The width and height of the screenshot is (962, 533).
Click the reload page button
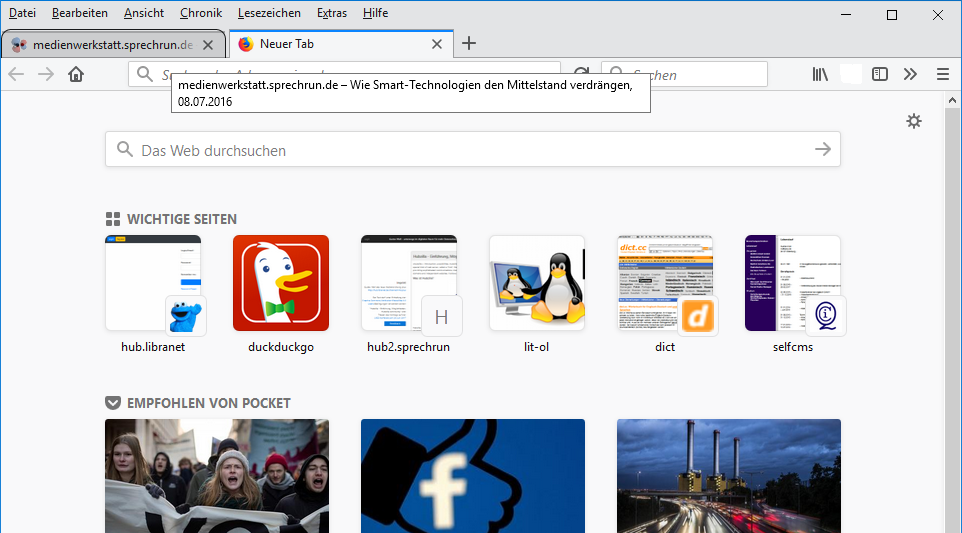pos(581,74)
